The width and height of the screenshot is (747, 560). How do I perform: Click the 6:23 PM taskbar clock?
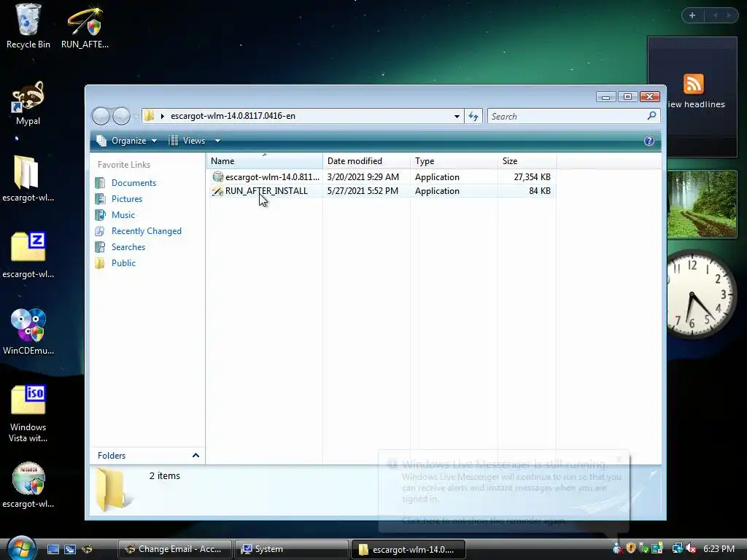pyautogui.click(x=719, y=549)
